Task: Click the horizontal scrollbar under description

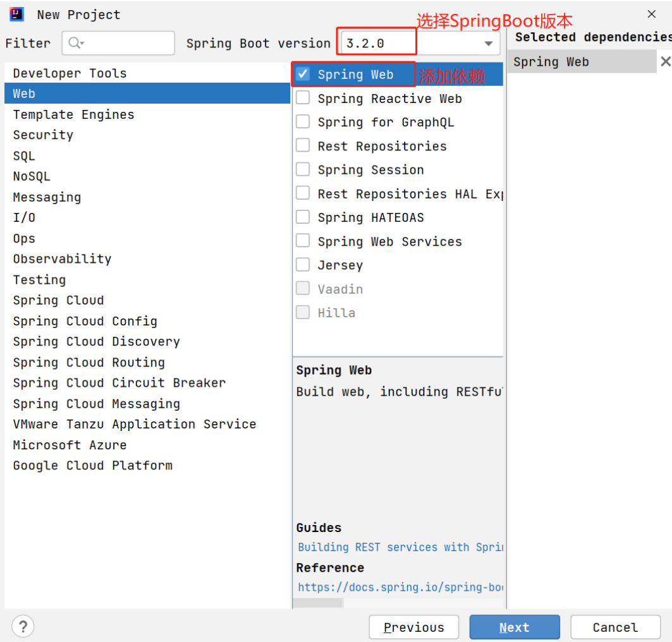Action: point(318,603)
